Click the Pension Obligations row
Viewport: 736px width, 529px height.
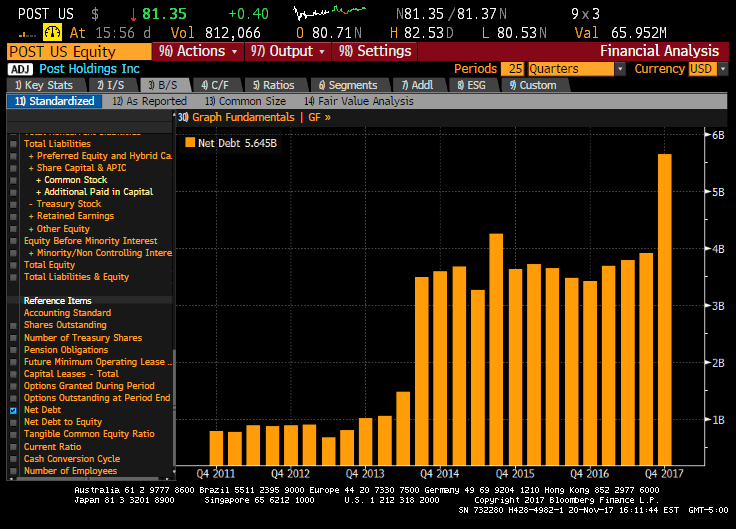[x=66, y=350]
